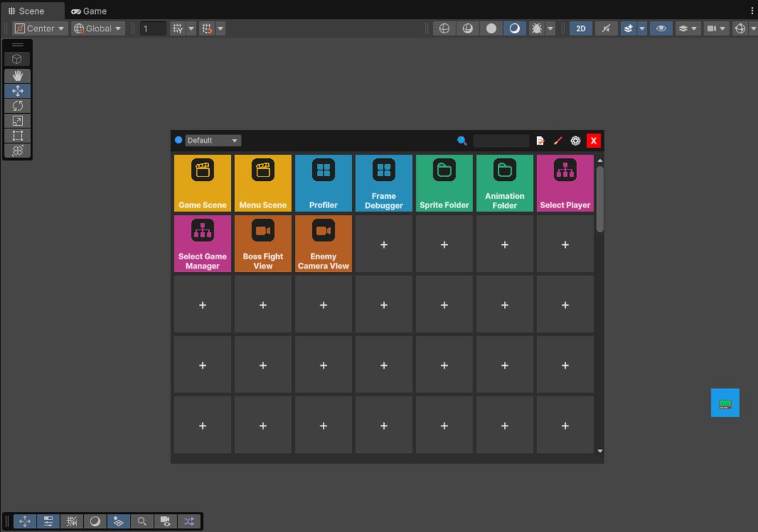The image size is (758, 532).
Task: Open the Sprite Folder shortcut
Action: (x=444, y=183)
